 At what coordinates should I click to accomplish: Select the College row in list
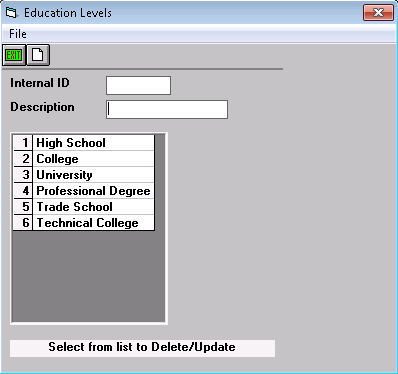[x=93, y=159]
